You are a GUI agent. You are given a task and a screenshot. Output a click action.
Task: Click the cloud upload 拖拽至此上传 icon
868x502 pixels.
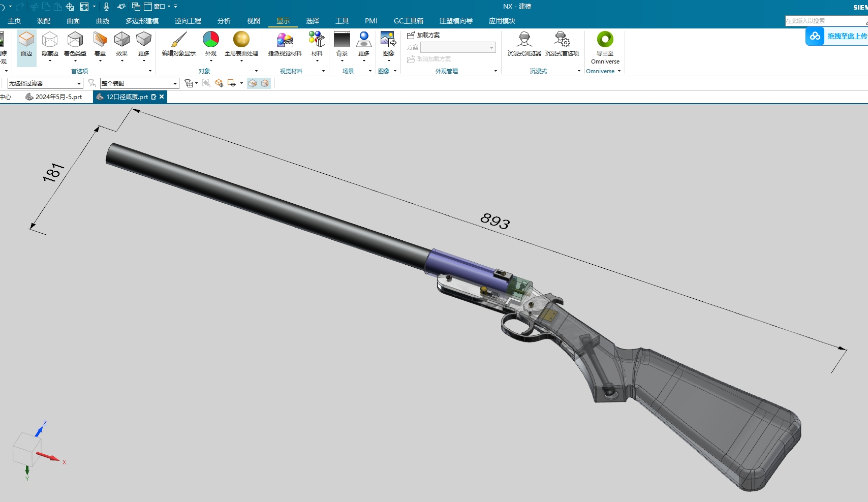pos(815,36)
